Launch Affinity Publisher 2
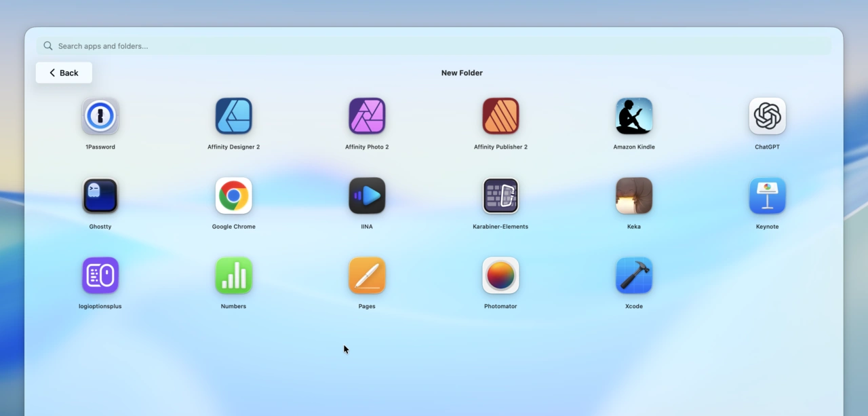Screen dimensions: 868x416 click(x=500, y=117)
